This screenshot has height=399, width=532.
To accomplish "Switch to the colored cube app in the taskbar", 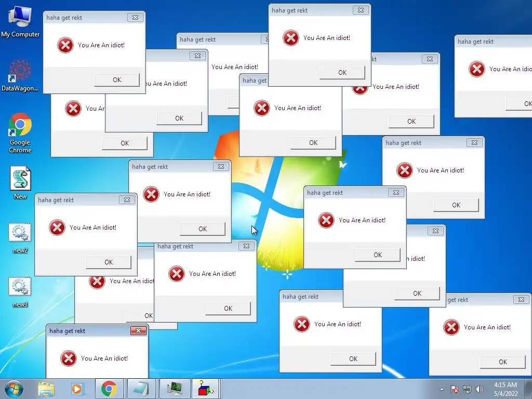I will [205, 389].
